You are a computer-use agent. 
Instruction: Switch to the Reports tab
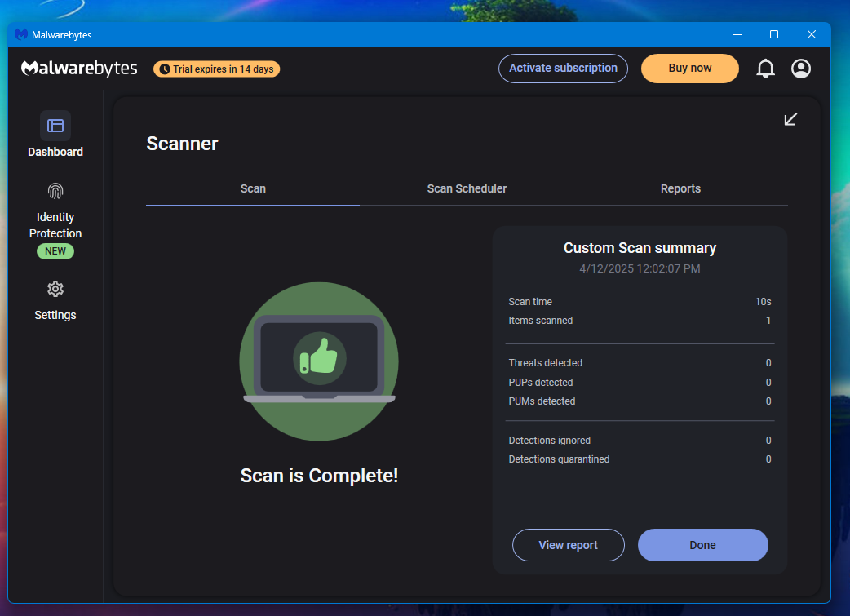pos(680,188)
